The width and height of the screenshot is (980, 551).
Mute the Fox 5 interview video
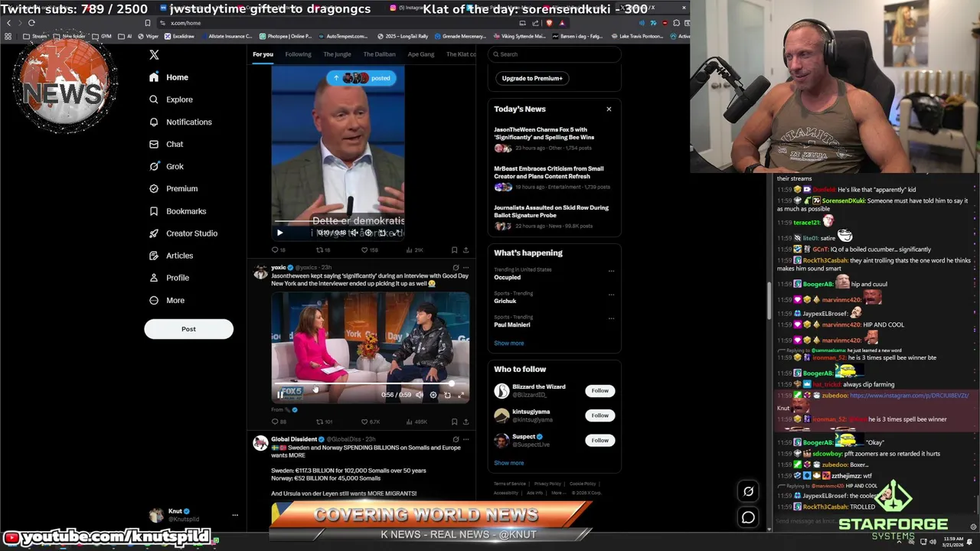tap(420, 395)
